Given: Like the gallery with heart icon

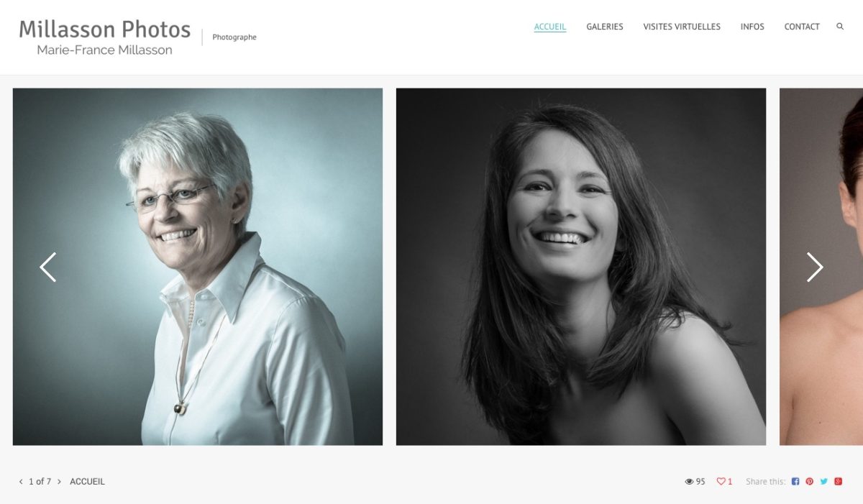Looking at the screenshot, I should [721, 482].
